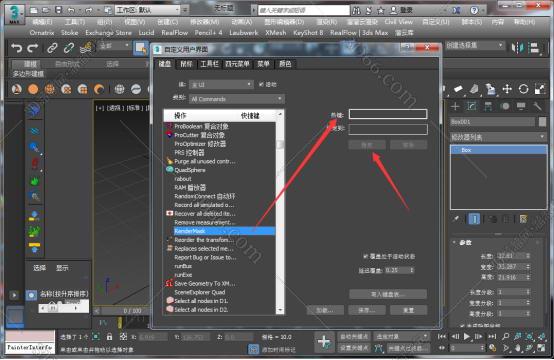Open the Modify panel icon
This screenshot has width=554, height=360.
[x=472, y=106]
